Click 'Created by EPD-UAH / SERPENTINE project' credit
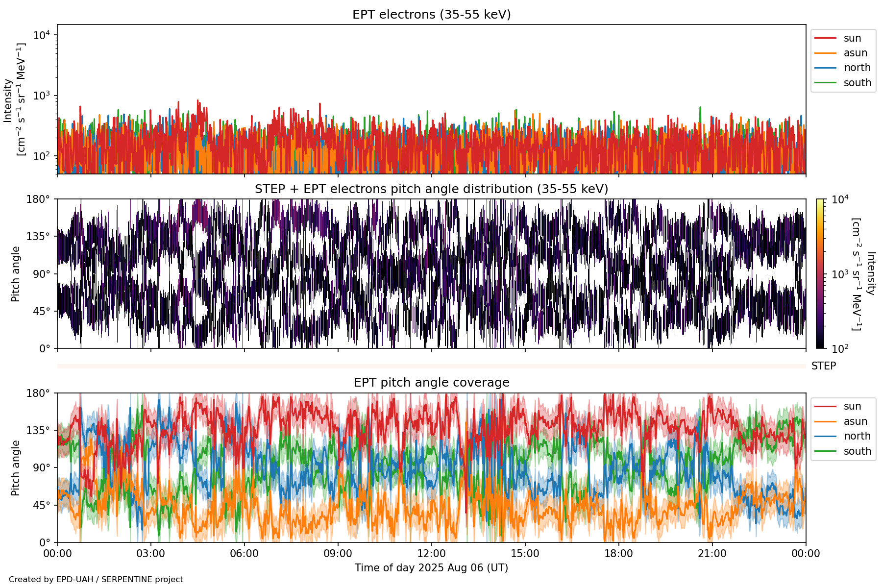 [x=96, y=580]
